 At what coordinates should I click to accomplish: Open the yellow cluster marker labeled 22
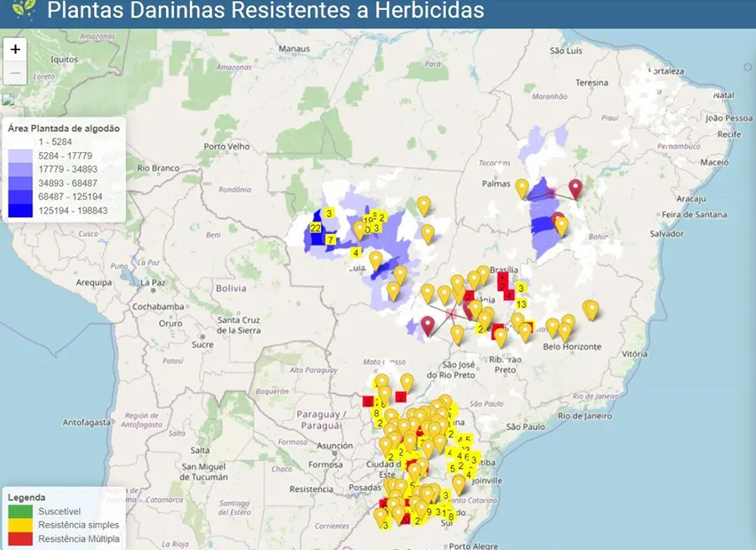coord(315,228)
